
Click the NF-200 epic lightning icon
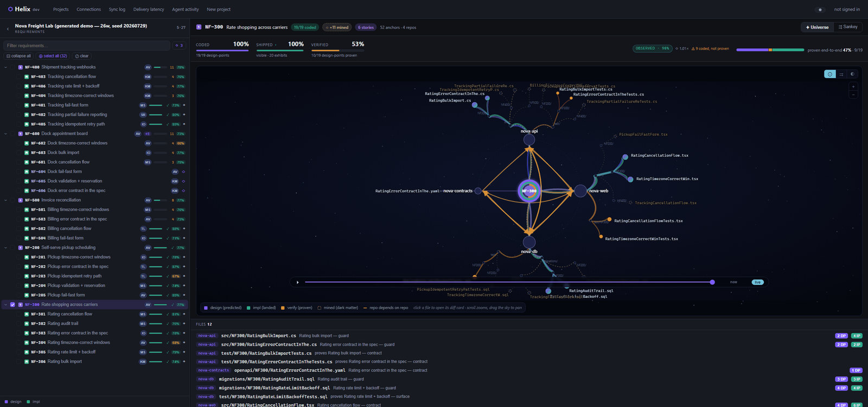(x=21, y=247)
